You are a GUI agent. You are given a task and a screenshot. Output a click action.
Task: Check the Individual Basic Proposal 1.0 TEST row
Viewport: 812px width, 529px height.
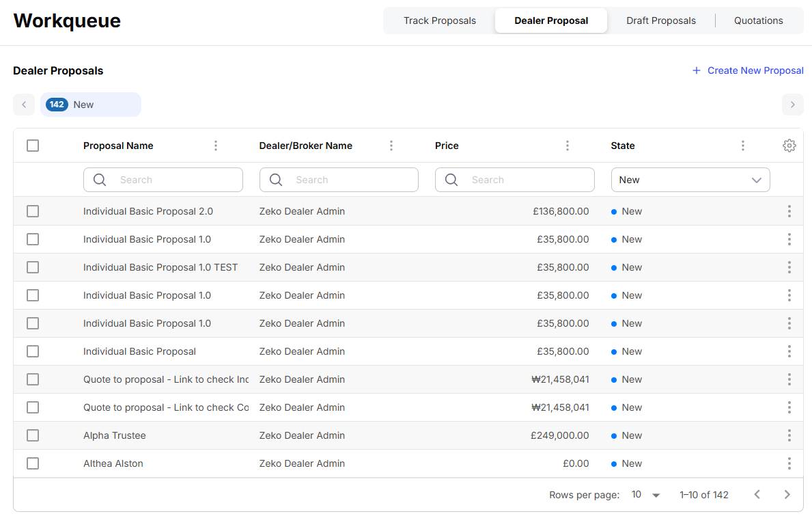(33, 267)
